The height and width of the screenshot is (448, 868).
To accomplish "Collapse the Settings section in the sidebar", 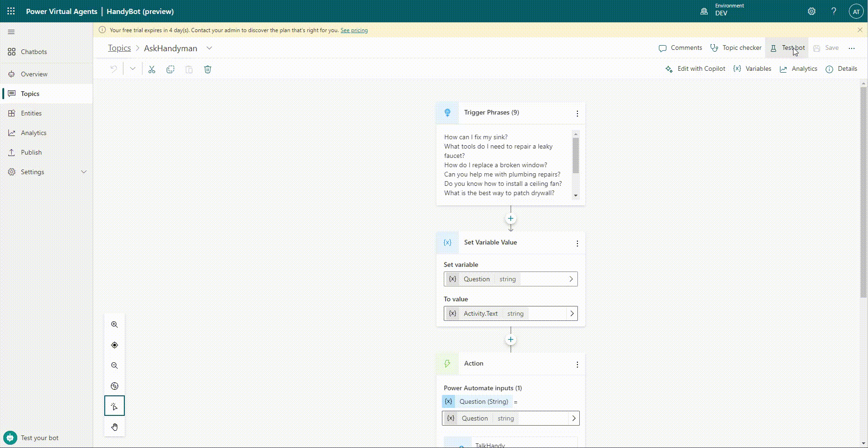I will (84, 171).
